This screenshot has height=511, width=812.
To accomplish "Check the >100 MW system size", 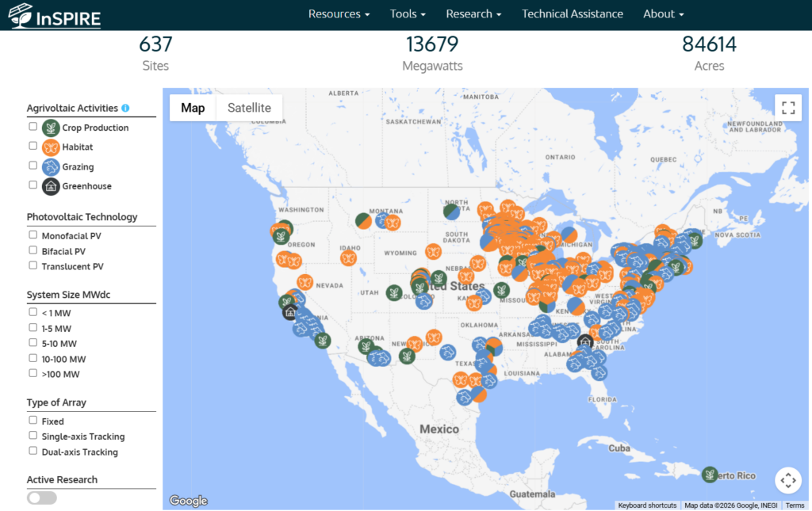I will point(33,373).
